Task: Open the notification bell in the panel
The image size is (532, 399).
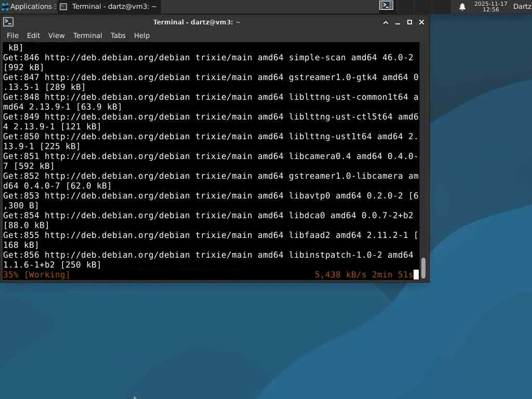Action: [462, 6]
